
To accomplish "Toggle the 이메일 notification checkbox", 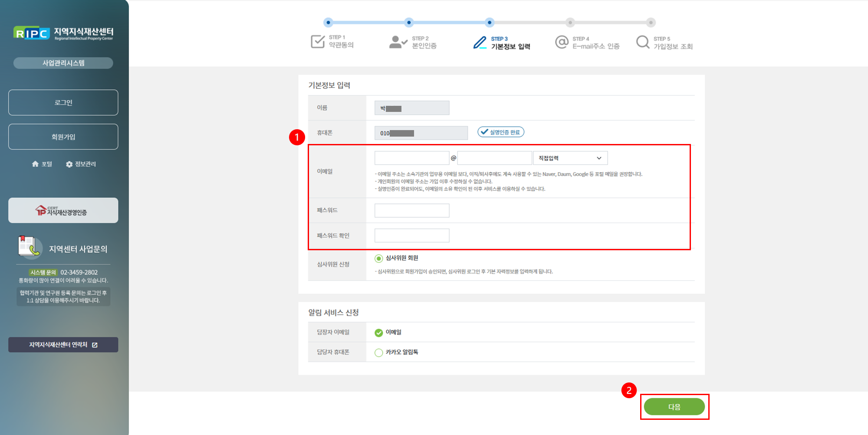I will [379, 333].
